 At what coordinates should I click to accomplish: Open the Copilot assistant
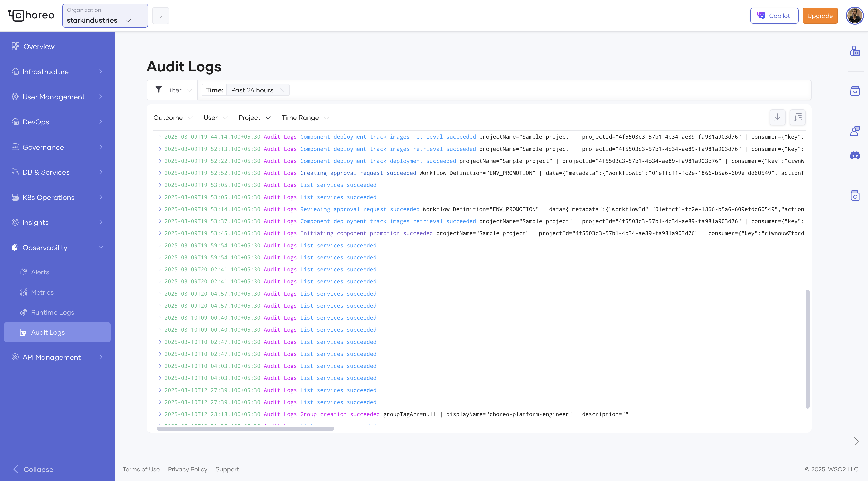pos(774,16)
